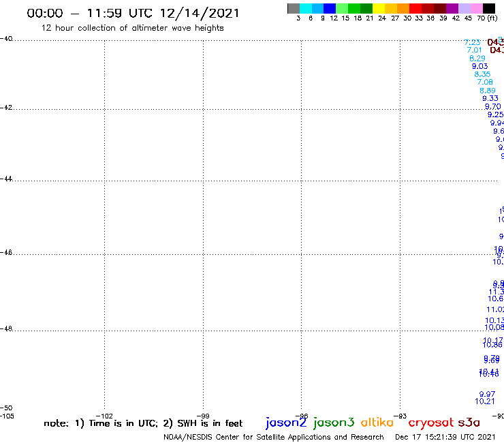Click the timestamp 'Dec 17 15:21:39 UTC 2021'
The image size is (504, 443).
pos(445,438)
